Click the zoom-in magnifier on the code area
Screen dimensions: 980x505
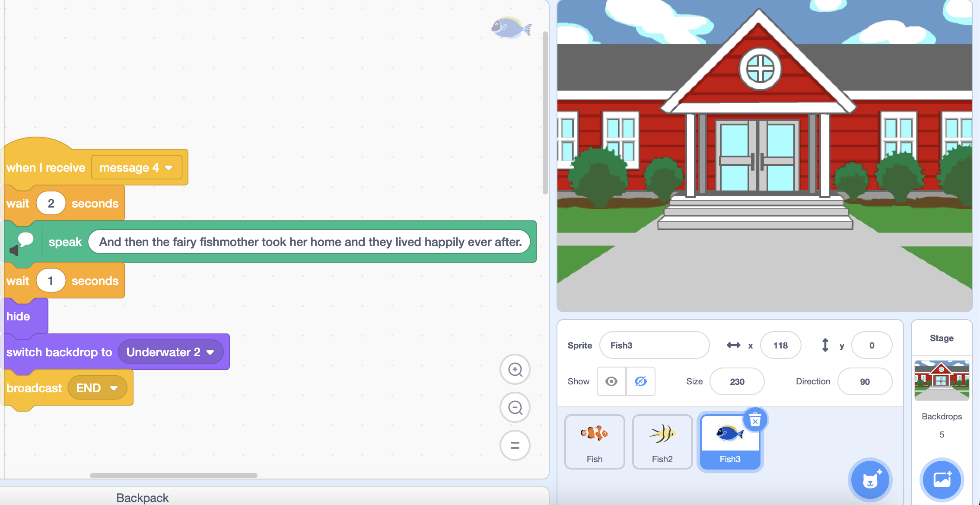coord(515,370)
